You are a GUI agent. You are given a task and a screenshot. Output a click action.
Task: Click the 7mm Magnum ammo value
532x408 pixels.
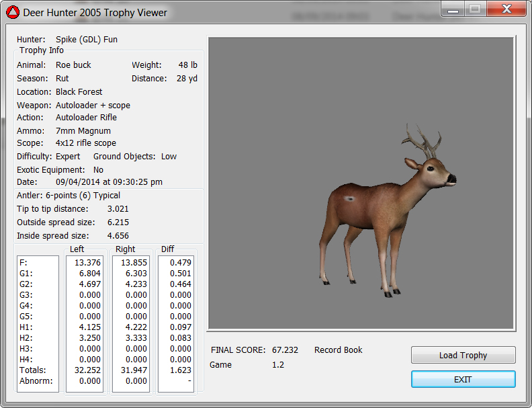pos(83,131)
